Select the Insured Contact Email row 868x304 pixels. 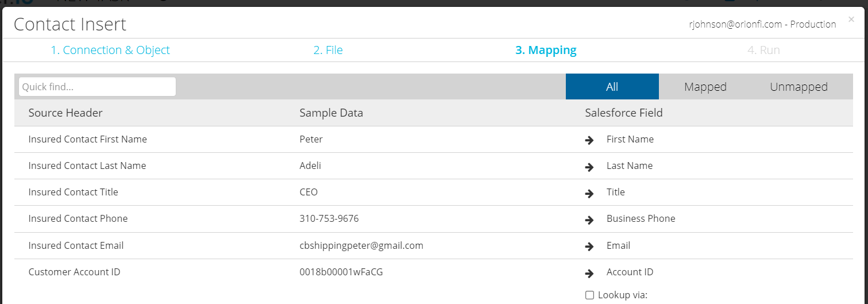434,245
